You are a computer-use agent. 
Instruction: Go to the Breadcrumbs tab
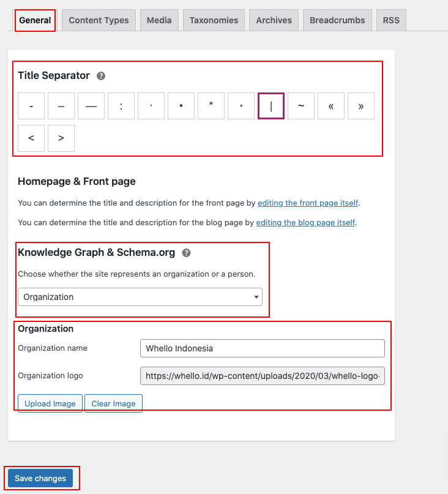pos(337,20)
